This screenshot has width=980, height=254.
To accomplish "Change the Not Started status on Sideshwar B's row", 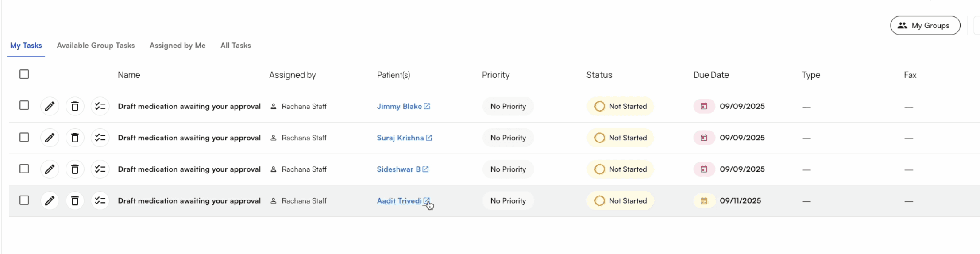I will 620,169.
